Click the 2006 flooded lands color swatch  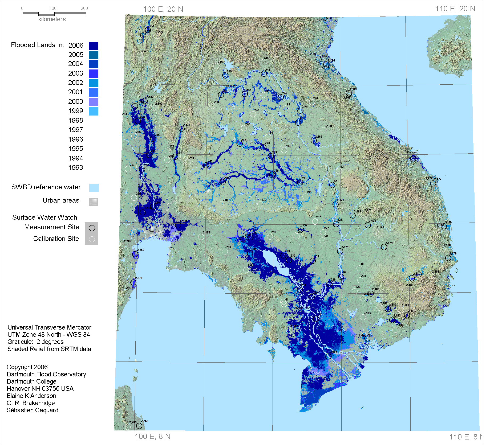(x=93, y=46)
